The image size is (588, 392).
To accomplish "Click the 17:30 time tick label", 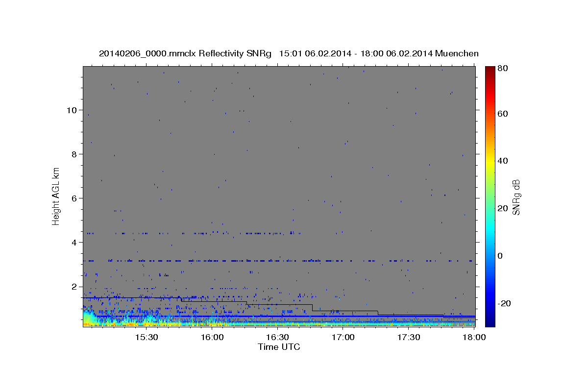I will [409, 338].
